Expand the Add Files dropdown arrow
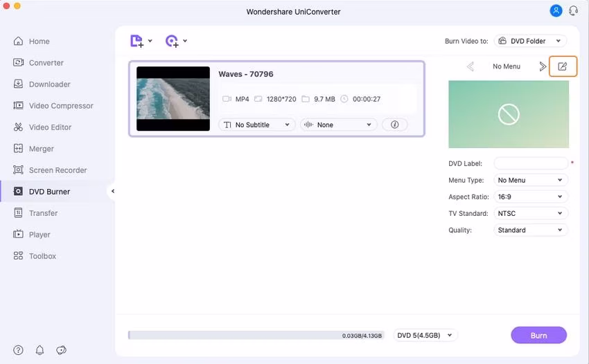 pyautogui.click(x=150, y=41)
